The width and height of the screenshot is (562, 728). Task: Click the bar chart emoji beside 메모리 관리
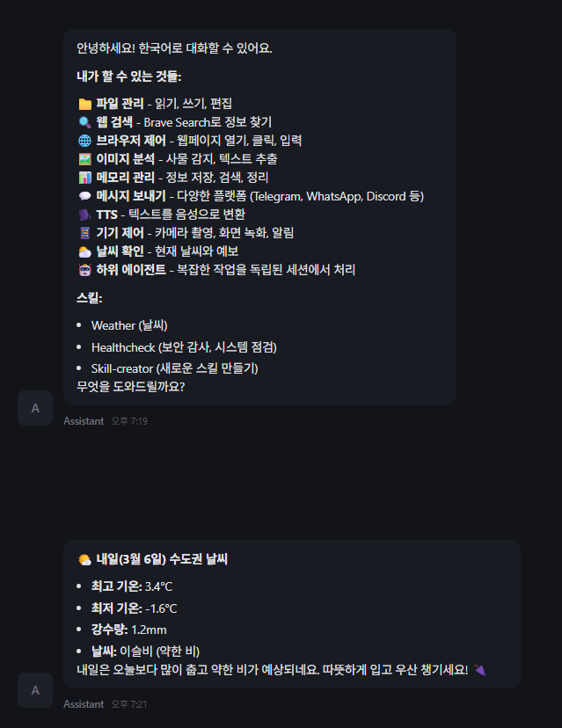[x=84, y=178]
